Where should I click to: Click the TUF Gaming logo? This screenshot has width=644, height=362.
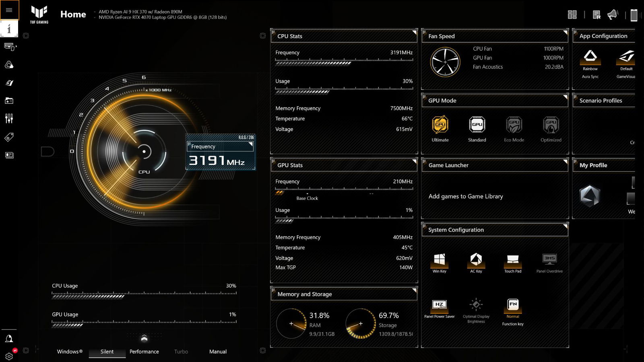click(x=39, y=14)
